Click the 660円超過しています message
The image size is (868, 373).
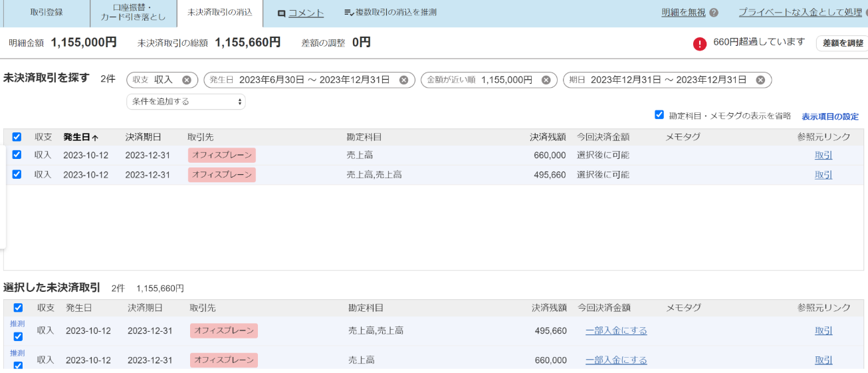point(759,42)
